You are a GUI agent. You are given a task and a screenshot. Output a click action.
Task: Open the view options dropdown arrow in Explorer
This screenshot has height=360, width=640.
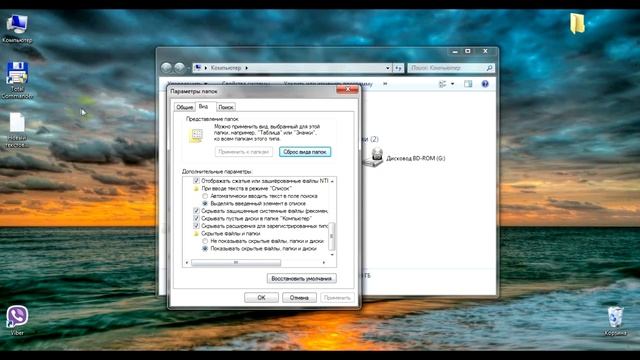coord(452,84)
